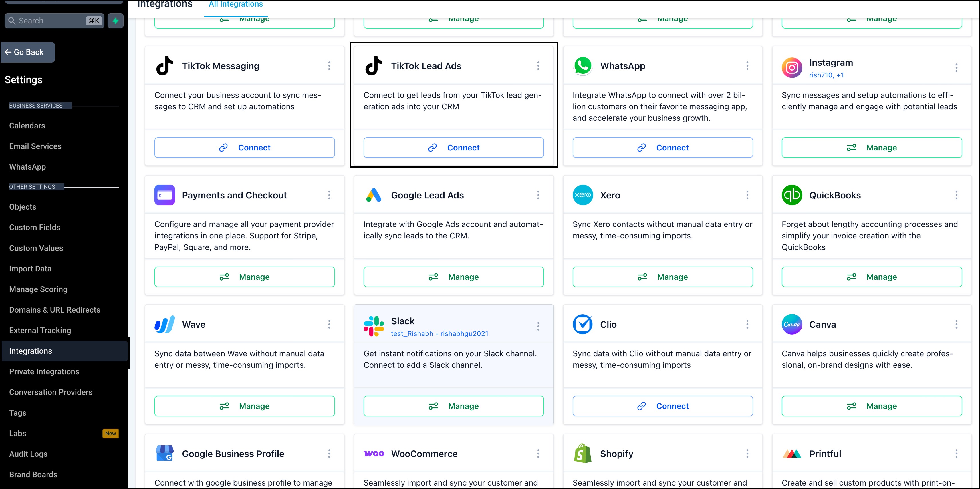Open the Wave card three-dot menu

click(329, 324)
